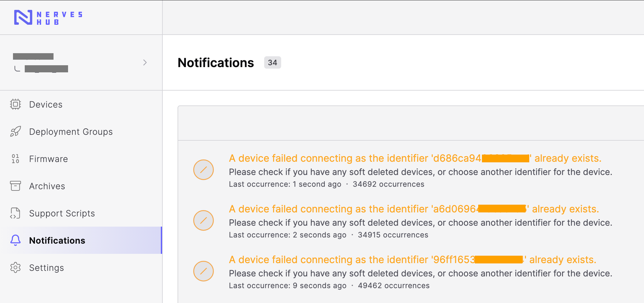Image resolution: width=644 pixels, height=303 pixels.
Task: Select the redacted product name entry
Action: (46, 69)
